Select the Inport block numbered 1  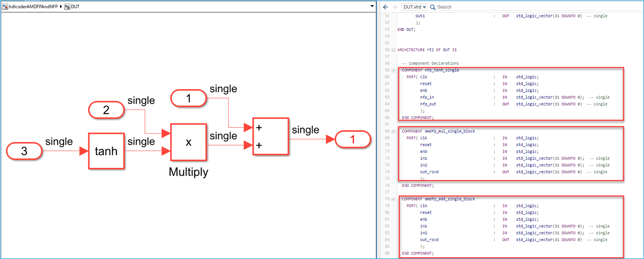(x=189, y=98)
